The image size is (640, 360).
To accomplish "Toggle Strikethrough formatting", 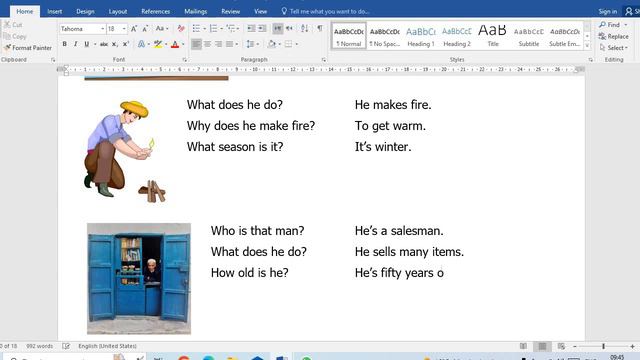I will [x=104, y=44].
